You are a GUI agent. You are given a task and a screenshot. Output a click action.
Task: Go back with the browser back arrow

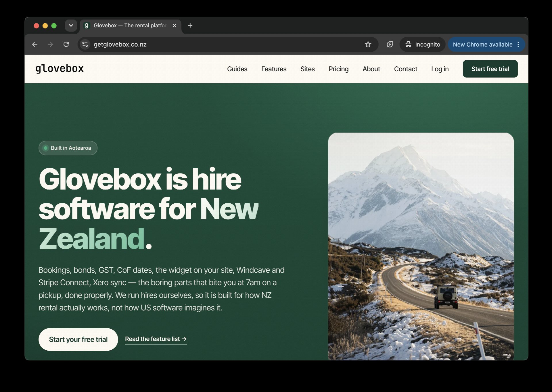coord(35,45)
